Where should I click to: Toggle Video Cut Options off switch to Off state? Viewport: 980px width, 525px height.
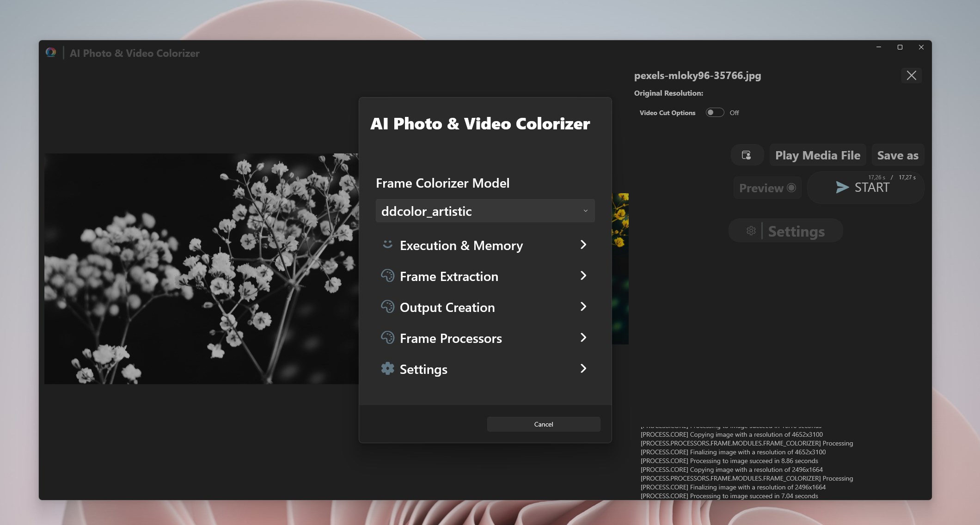point(715,112)
